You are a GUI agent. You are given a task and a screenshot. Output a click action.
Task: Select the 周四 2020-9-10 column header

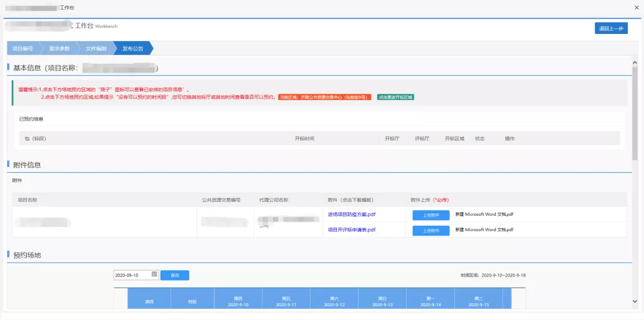click(238, 301)
